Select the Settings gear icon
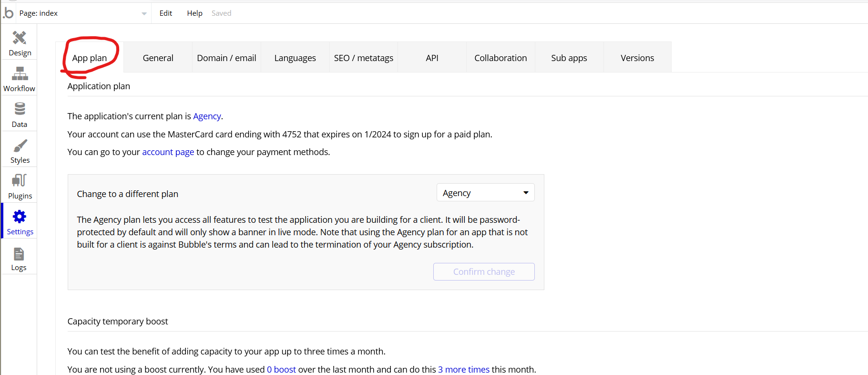The width and height of the screenshot is (868, 375). (x=20, y=217)
